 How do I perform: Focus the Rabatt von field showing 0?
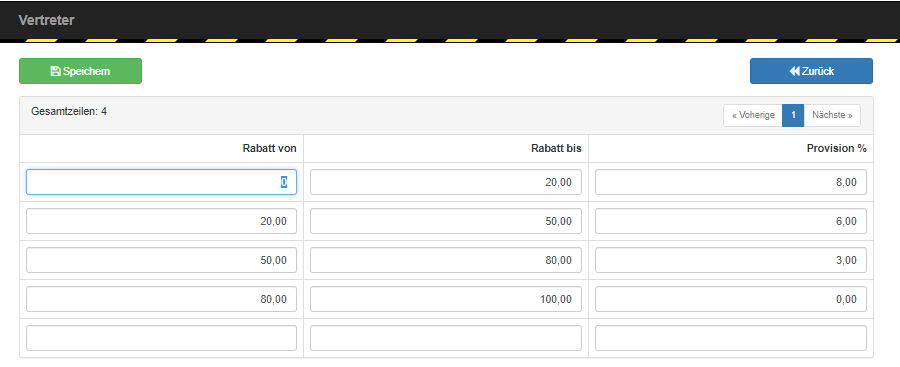161,182
